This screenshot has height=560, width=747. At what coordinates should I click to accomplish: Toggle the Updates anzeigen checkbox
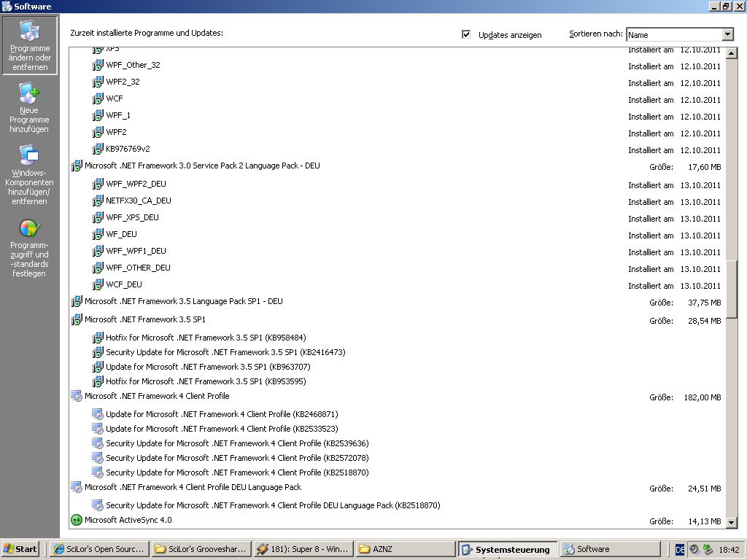click(466, 34)
